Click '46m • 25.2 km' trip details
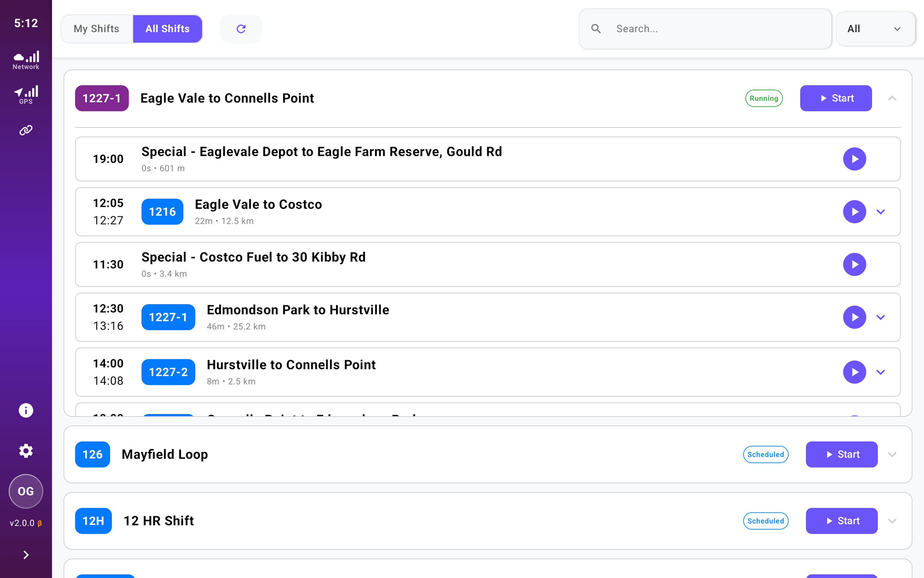This screenshot has width=924, height=578. pyautogui.click(x=236, y=326)
